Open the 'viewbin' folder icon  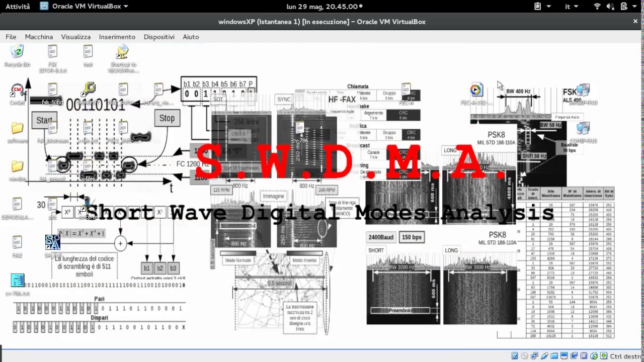coord(17,166)
